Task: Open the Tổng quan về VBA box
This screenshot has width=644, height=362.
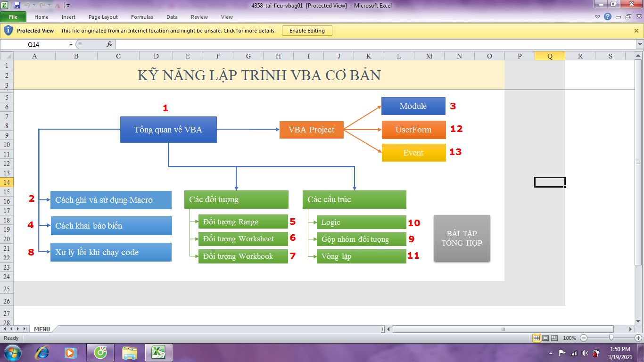Action: (x=168, y=130)
